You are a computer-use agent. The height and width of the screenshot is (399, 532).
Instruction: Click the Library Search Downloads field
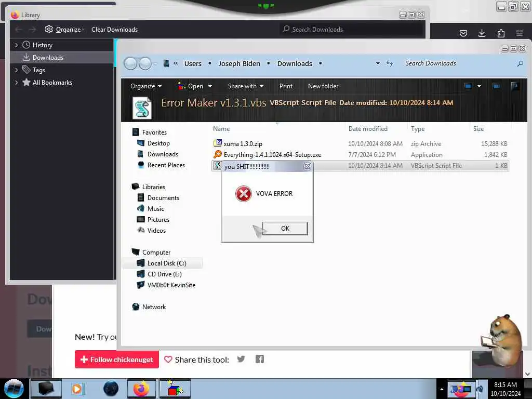pos(352,30)
